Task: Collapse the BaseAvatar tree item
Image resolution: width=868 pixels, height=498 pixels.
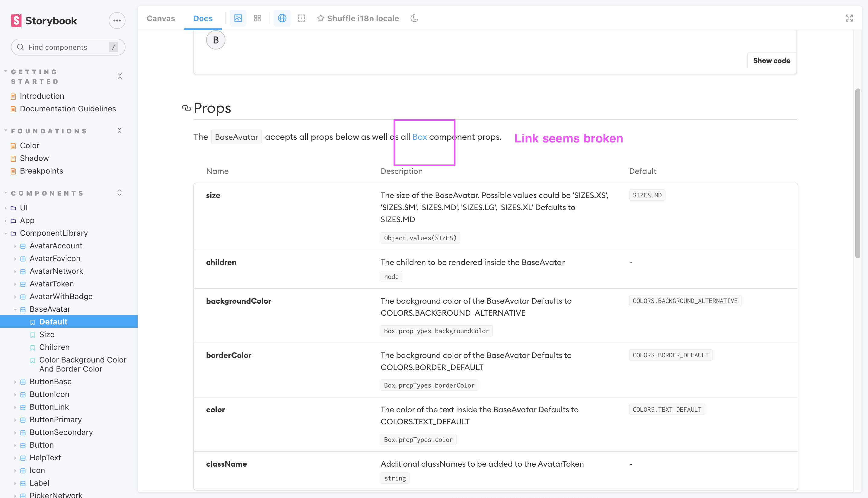Action: pos(15,309)
